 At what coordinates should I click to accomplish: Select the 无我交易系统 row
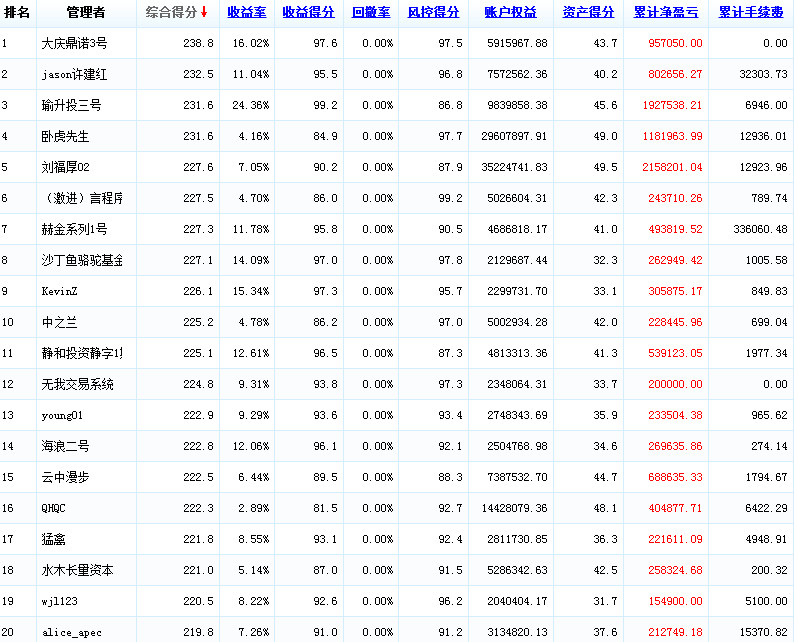77,385
